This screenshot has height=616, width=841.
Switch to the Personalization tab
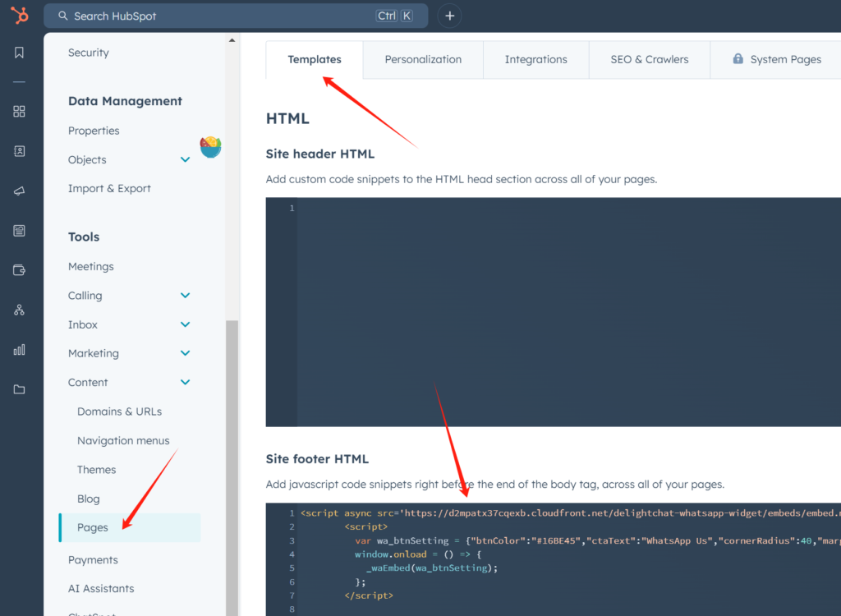tap(423, 59)
